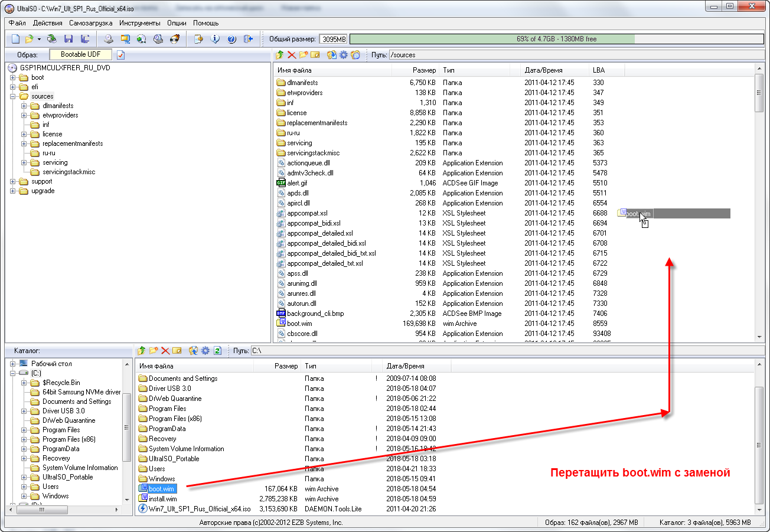Click gear icon in local catalog toolbar
The height and width of the screenshot is (532, 770).
click(x=205, y=350)
